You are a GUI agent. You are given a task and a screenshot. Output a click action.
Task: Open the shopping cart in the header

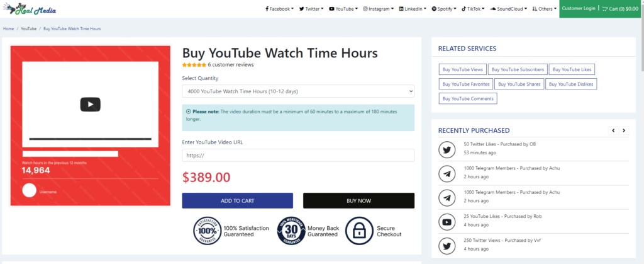pyautogui.click(x=620, y=9)
